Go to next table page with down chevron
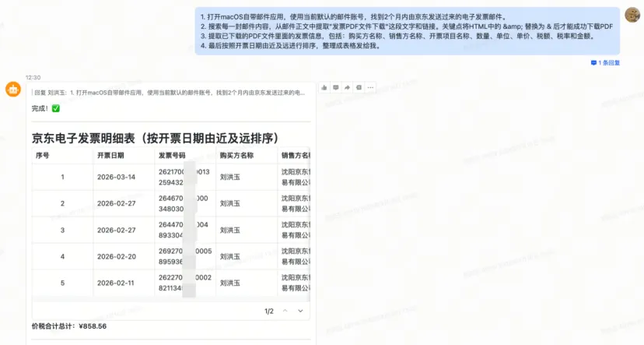644x345 pixels. tap(300, 311)
